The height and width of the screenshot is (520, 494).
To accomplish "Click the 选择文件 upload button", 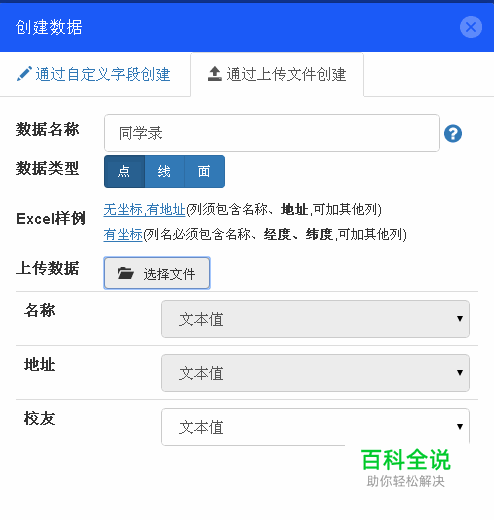I will pyautogui.click(x=157, y=273).
